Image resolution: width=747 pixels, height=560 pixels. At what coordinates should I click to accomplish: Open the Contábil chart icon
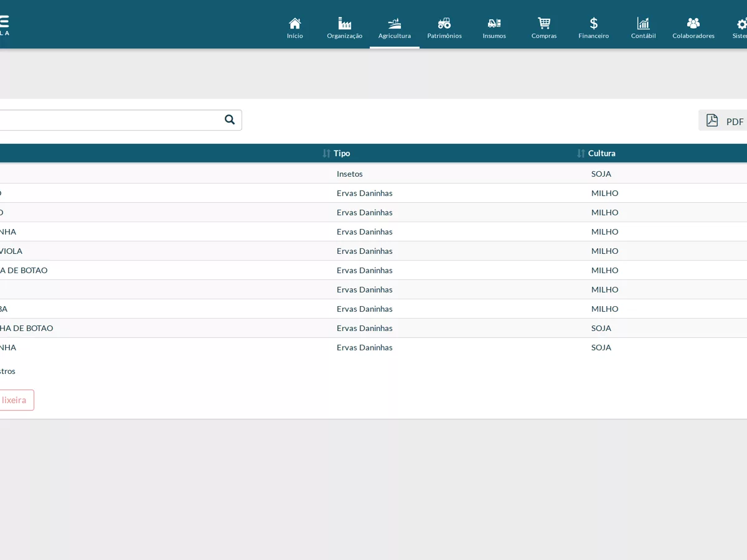pos(644,24)
